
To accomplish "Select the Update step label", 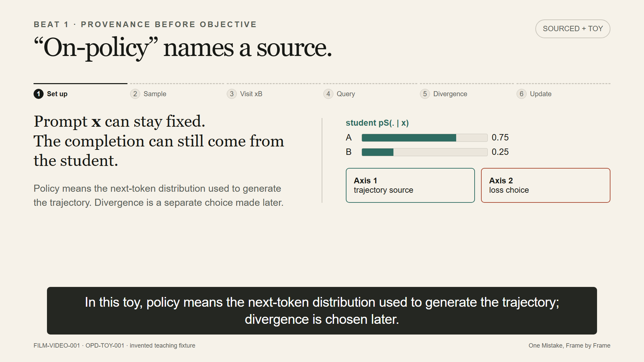I will pos(541,94).
